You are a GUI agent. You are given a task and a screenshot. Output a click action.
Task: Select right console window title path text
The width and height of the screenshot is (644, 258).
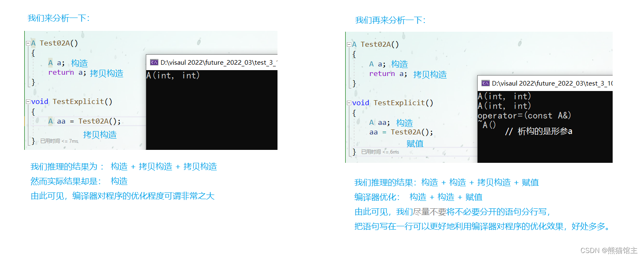point(552,83)
